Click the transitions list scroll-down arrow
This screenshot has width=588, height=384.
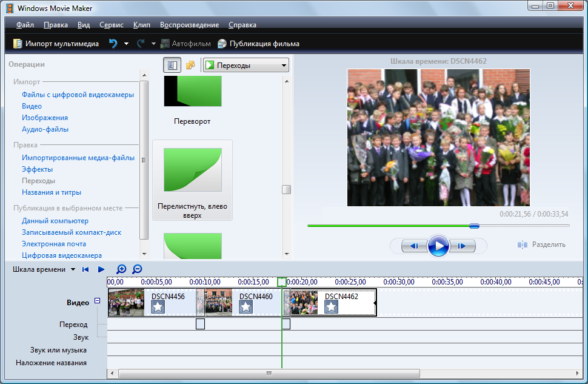tap(287, 254)
